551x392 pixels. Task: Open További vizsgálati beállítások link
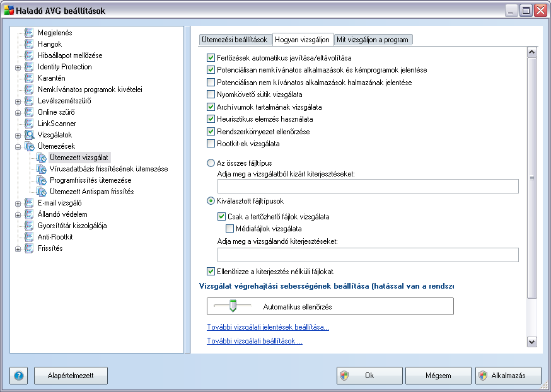click(x=255, y=341)
